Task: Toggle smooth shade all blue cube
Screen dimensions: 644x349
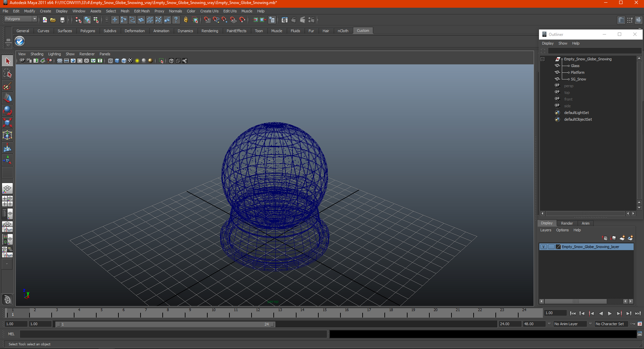Action: [x=117, y=61]
